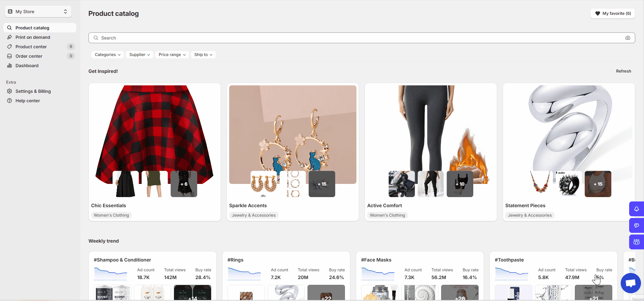The width and height of the screenshot is (644, 301).
Task: Expand the Categories filter dropdown
Action: (x=107, y=55)
